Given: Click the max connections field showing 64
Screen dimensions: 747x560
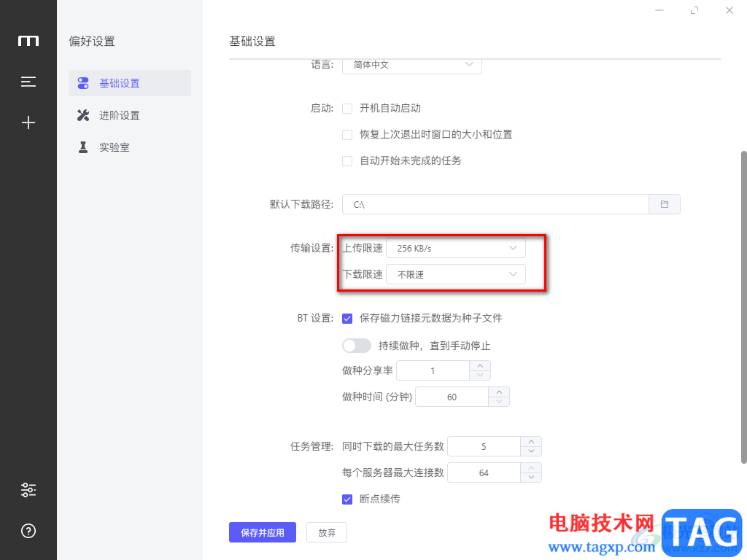Looking at the screenshot, I should [484, 472].
